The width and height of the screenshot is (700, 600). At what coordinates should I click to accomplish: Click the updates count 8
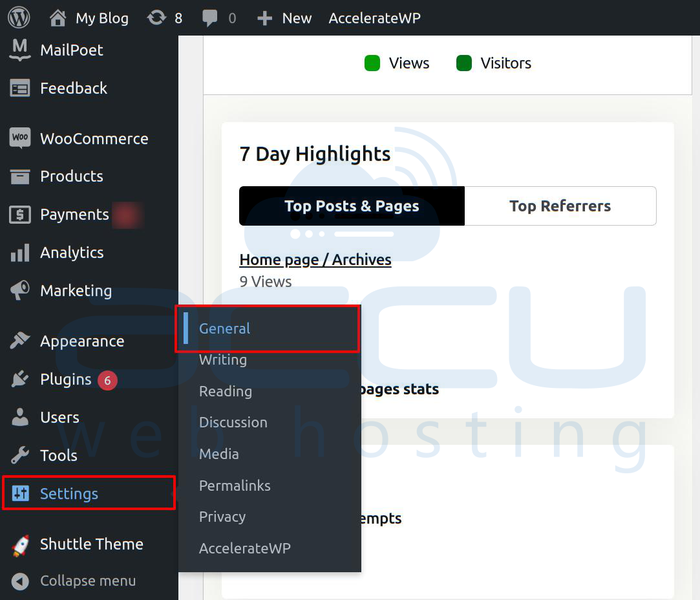(x=178, y=18)
